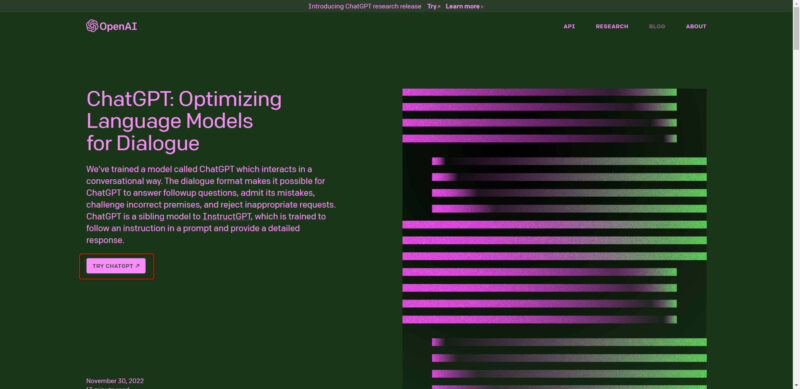Click the OpenAI knot logo icon
The width and height of the screenshot is (800, 389).
[92, 26]
